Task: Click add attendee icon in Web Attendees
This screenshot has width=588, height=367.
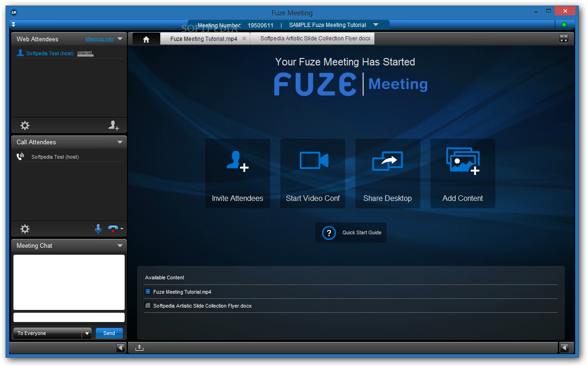Action: [x=114, y=125]
